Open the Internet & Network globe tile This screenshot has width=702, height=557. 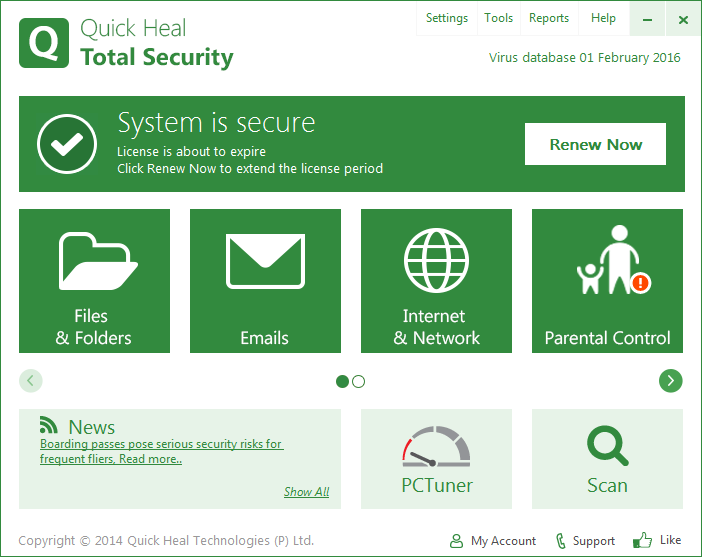point(436,281)
